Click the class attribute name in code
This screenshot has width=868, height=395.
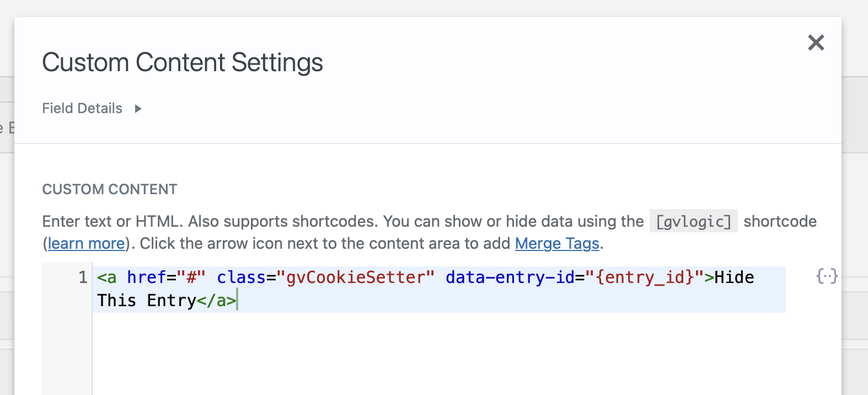click(x=241, y=277)
